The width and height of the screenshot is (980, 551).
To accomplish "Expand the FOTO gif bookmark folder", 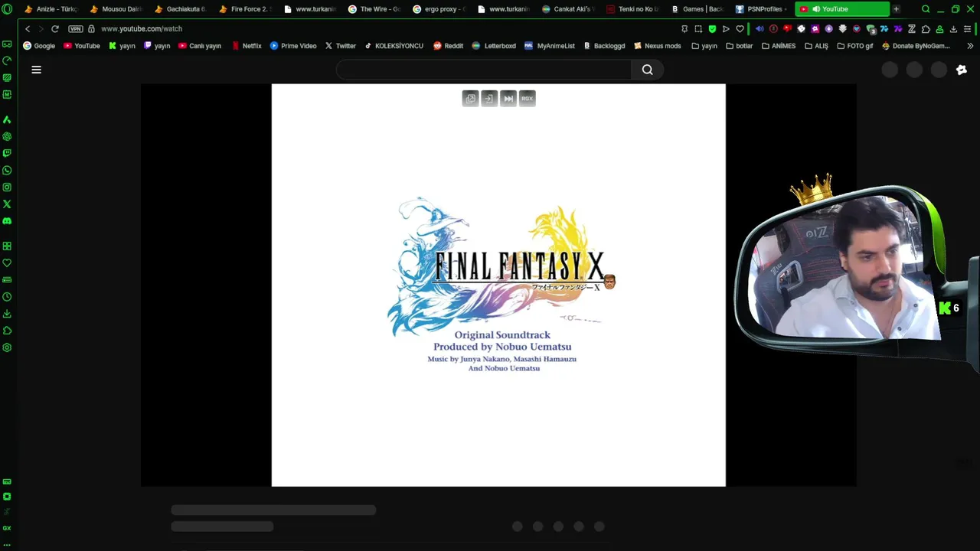I will tap(854, 46).
